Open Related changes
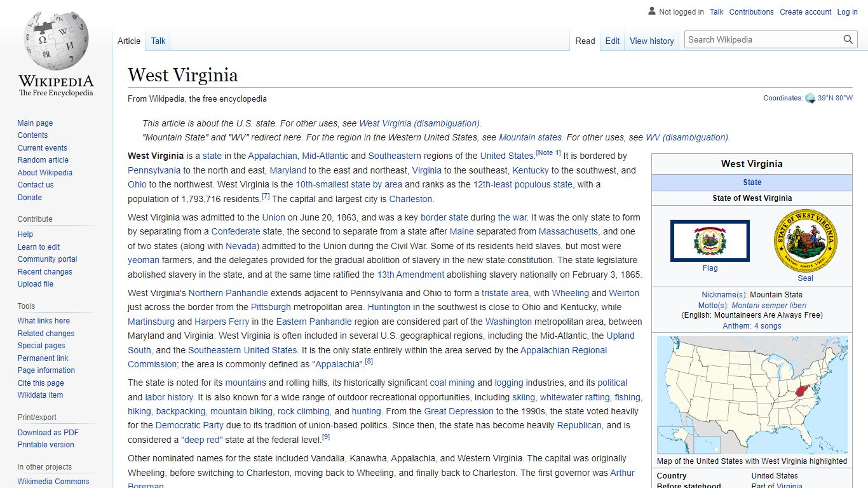The width and height of the screenshot is (868, 488). [46, 334]
